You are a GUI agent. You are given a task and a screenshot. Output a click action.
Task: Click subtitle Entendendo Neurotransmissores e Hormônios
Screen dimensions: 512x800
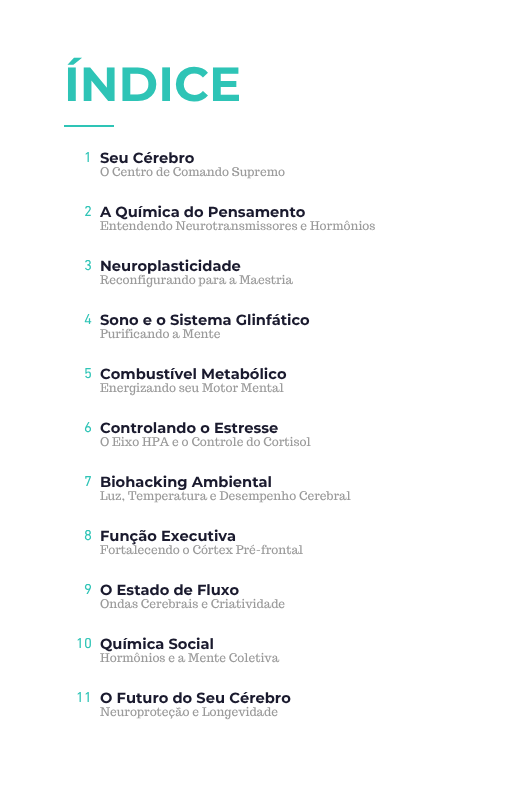click(238, 226)
